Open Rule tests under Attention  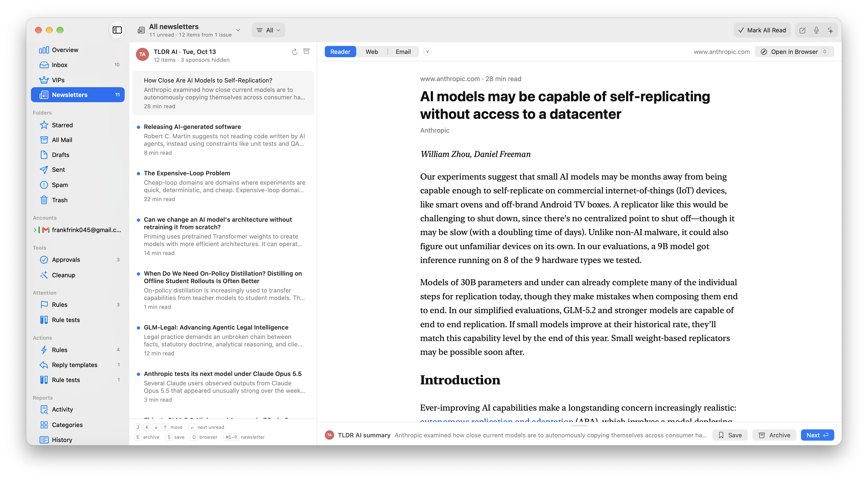[x=78, y=320]
